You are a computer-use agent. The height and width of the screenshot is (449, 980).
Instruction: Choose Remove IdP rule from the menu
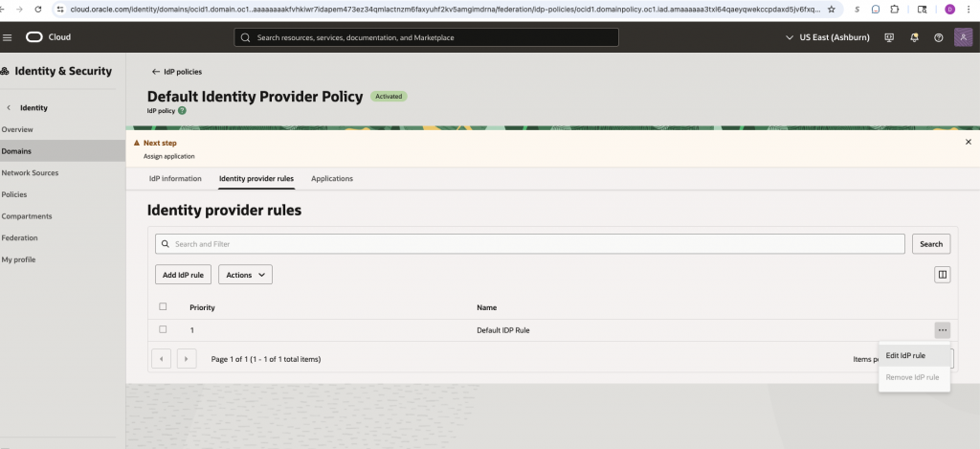914,377
